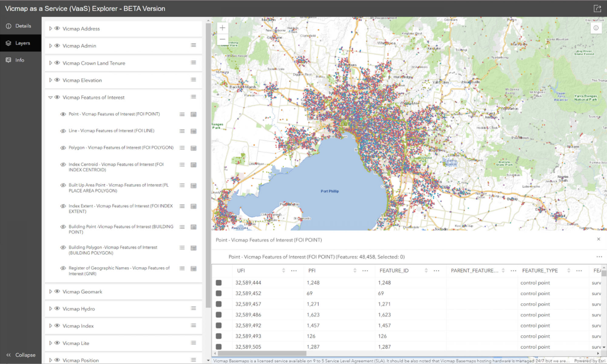Viewport: 607px width, 364px height.
Task: Open options for FOI POINT layer
Action: coord(182,114)
